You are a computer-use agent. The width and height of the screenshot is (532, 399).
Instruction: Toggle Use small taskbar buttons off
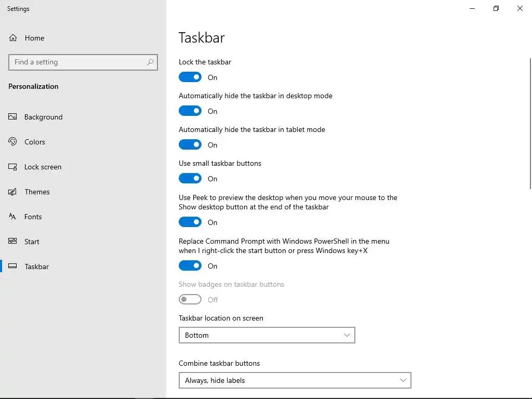tap(190, 179)
